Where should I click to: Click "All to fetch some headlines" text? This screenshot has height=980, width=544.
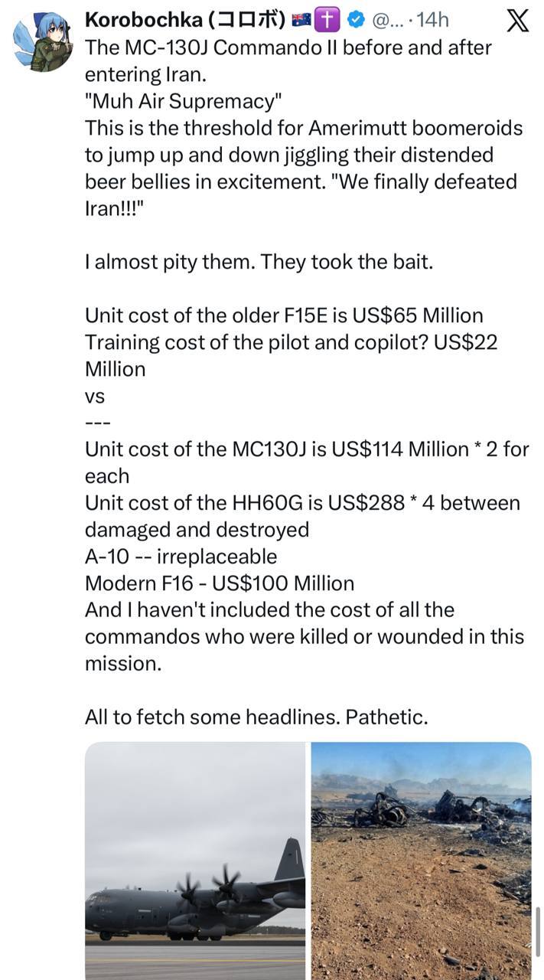coord(256,717)
